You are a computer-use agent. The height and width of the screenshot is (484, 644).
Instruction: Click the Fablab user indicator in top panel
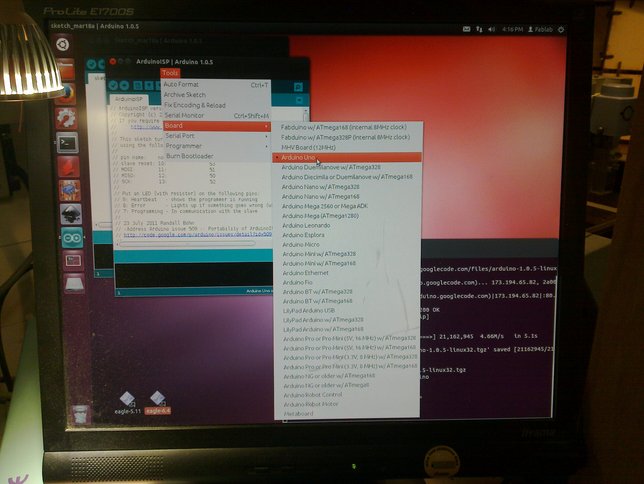click(540, 30)
